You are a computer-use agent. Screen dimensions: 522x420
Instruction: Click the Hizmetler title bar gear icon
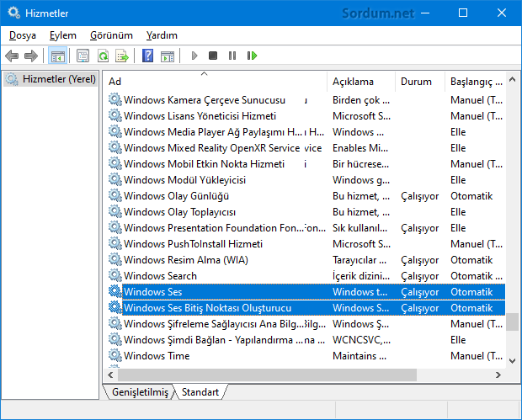(14, 13)
